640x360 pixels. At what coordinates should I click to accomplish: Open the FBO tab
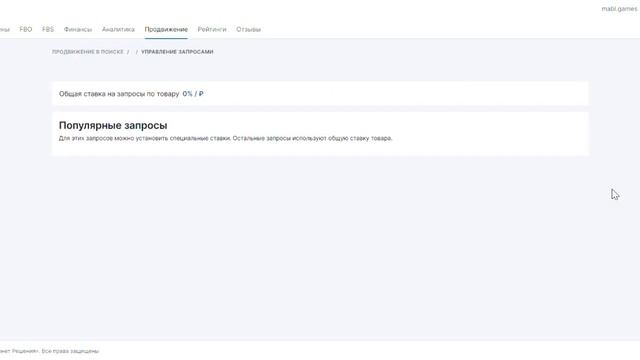(x=26, y=29)
